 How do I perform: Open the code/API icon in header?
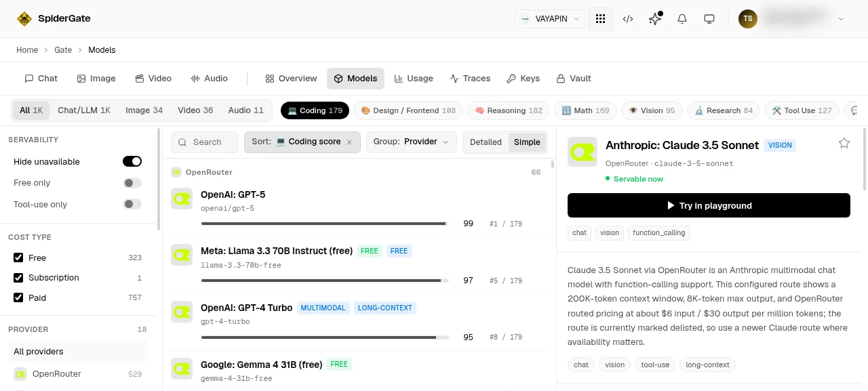point(628,19)
